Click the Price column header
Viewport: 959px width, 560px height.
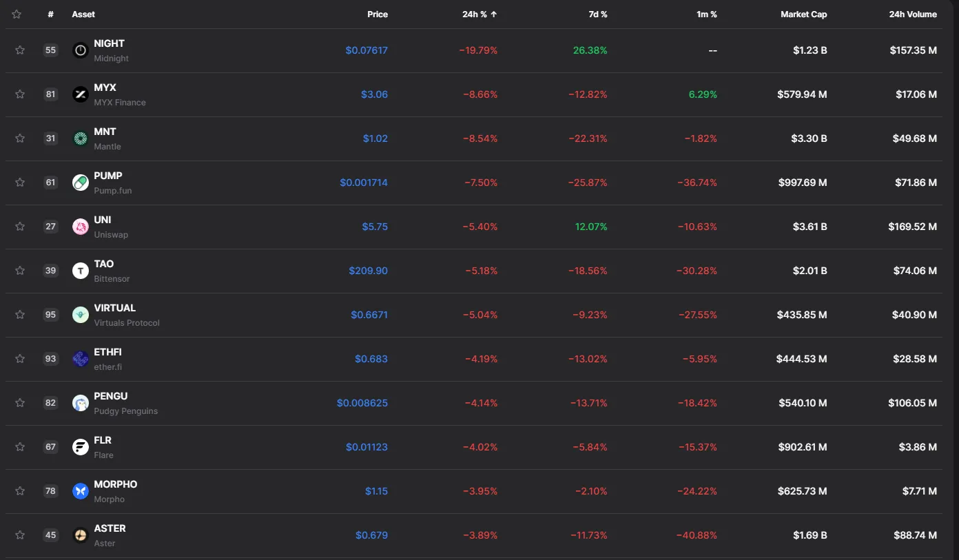[x=378, y=14]
